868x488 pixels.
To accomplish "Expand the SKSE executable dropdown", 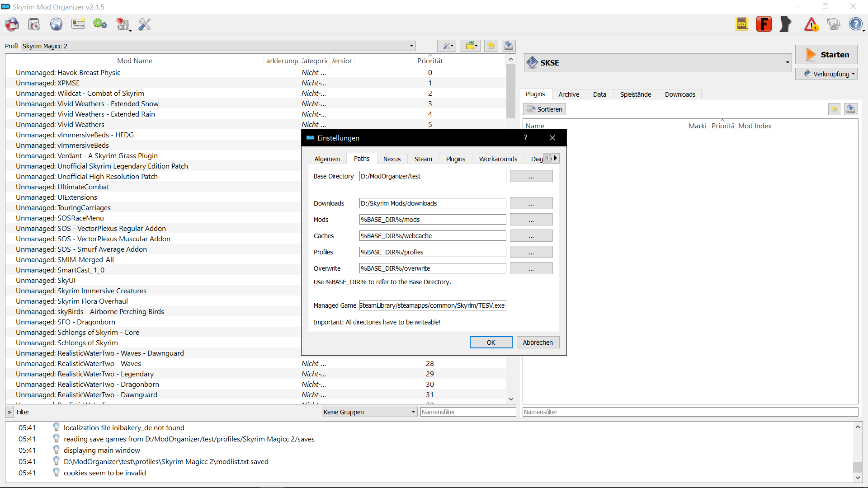I will (787, 62).
